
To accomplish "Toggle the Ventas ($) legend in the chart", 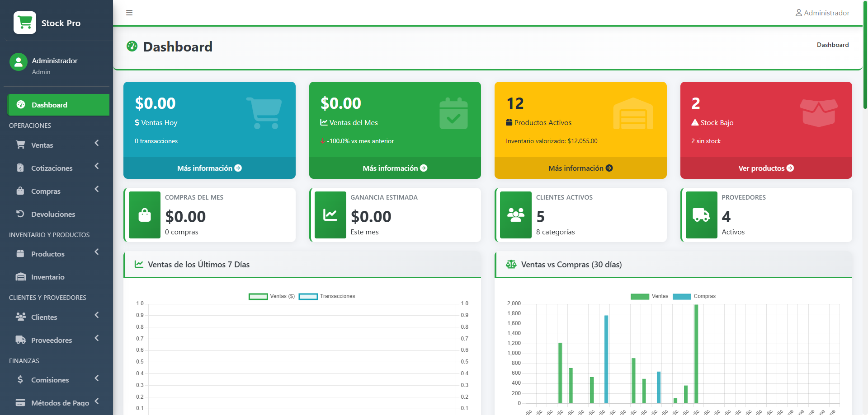I will (271, 296).
